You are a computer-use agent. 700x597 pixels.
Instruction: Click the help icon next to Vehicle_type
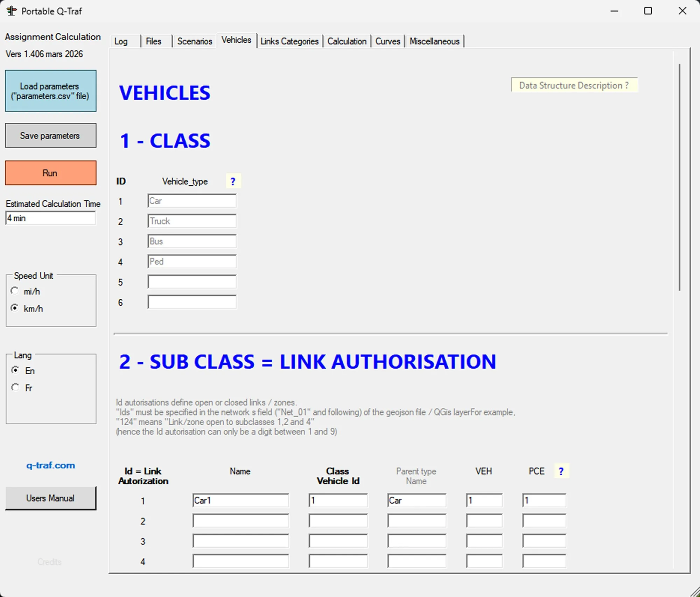pyautogui.click(x=233, y=181)
